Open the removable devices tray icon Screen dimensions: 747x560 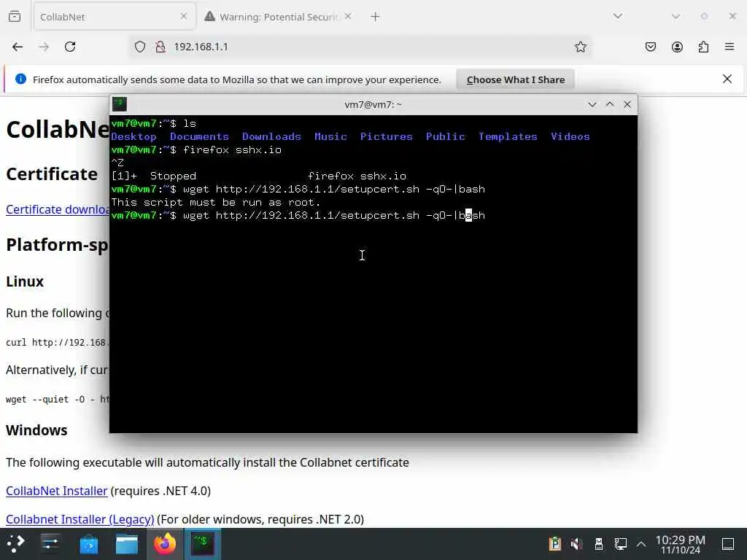pos(599,543)
